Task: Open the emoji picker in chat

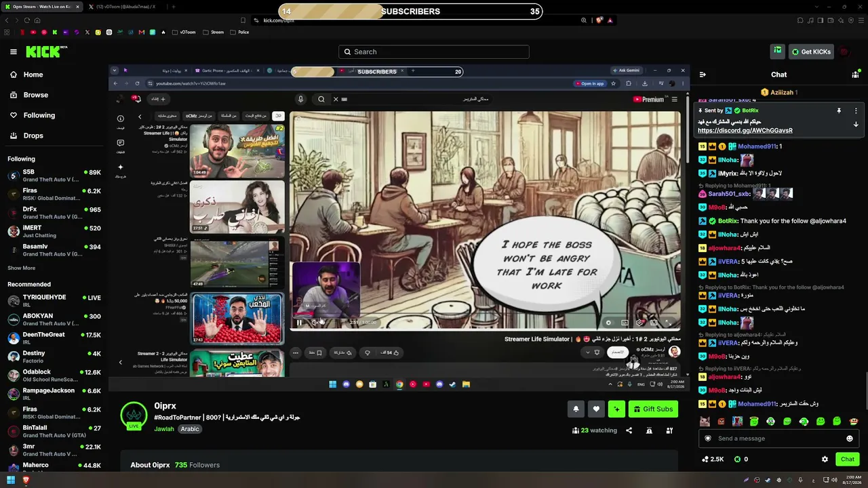Action: tap(850, 439)
